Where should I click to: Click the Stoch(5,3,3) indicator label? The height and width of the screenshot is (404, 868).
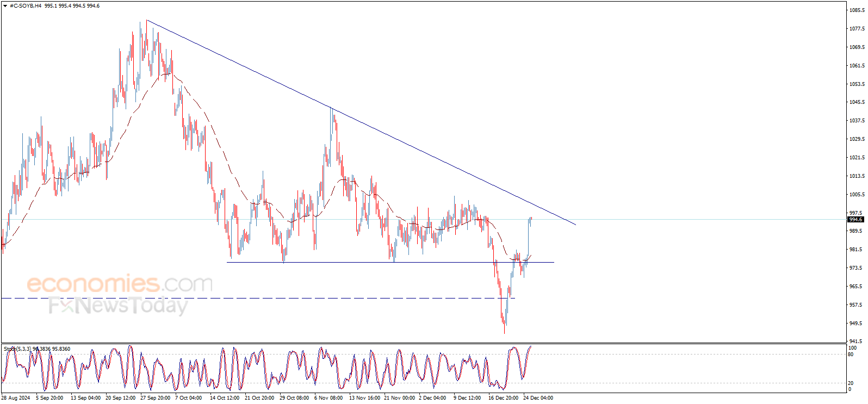[x=17, y=349]
